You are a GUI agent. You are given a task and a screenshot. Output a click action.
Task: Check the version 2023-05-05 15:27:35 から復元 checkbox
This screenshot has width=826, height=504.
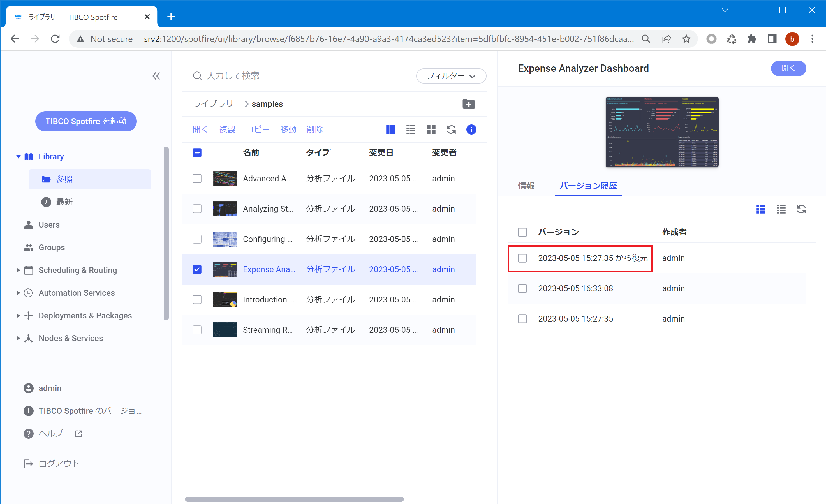click(522, 258)
